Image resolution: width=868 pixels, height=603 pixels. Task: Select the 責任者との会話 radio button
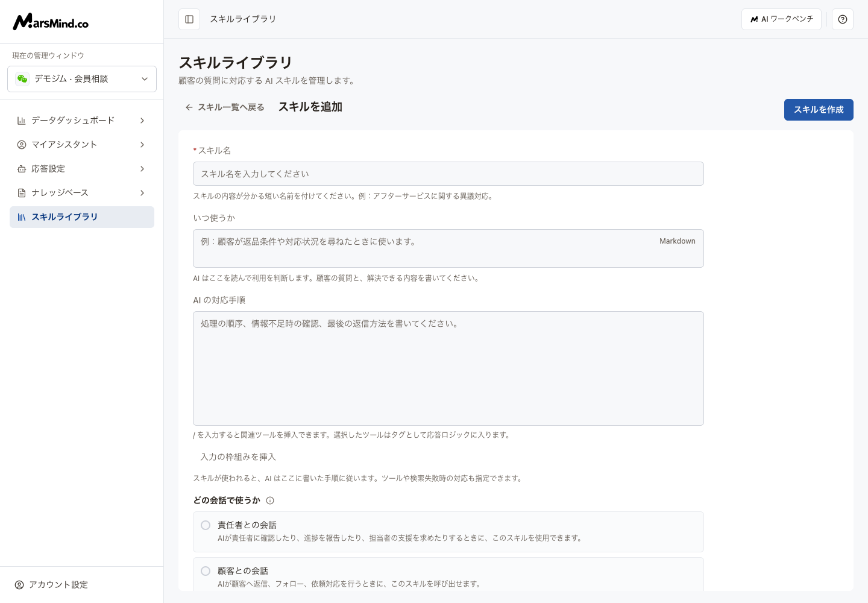click(206, 525)
